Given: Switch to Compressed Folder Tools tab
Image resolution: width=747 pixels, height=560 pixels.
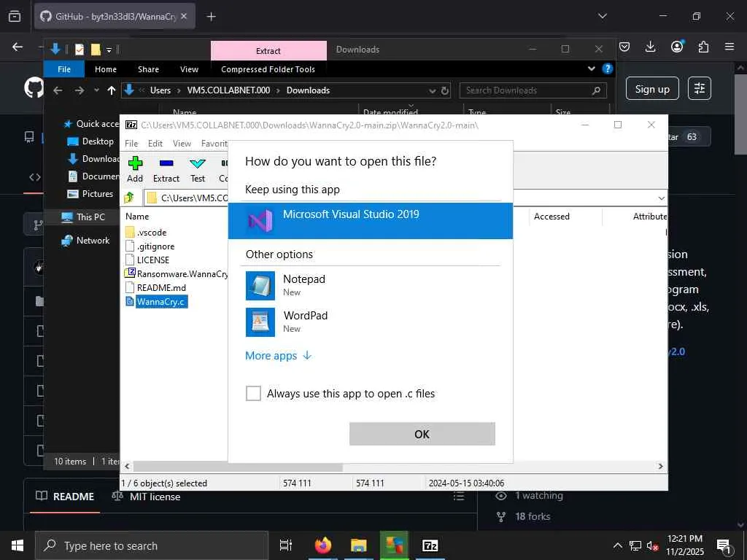Looking at the screenshot, I should click(x=268, y=69).
